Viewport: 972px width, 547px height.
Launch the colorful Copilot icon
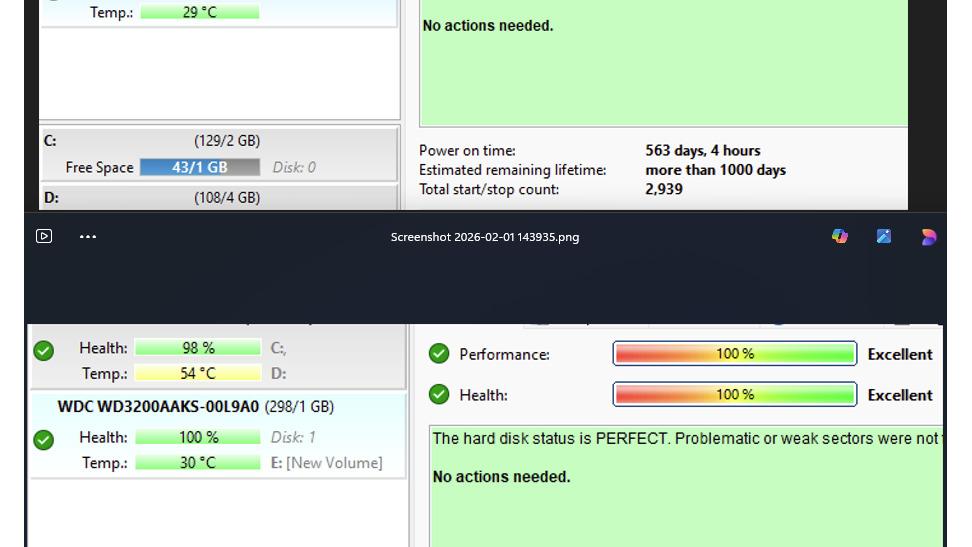tap(840, 237)
